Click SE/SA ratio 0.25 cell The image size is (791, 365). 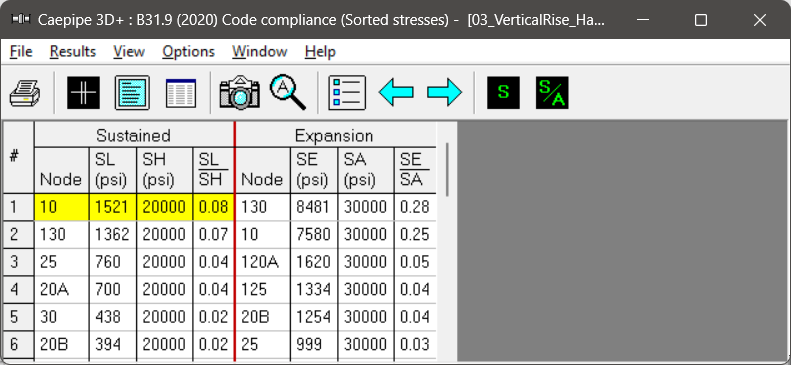point(415,234)
